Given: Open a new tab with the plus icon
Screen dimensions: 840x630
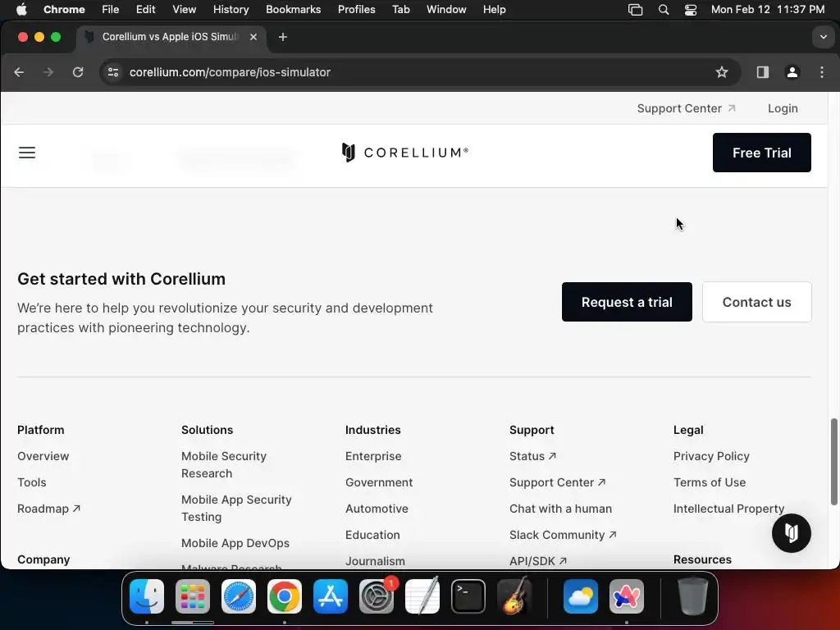Looking at the screenshot, I should (x=283, y=37).
